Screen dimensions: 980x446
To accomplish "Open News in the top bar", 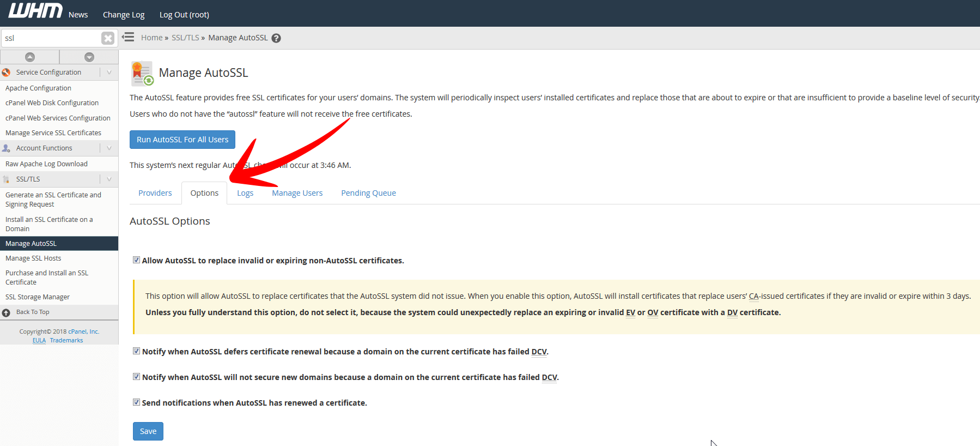I will [78, 15].
